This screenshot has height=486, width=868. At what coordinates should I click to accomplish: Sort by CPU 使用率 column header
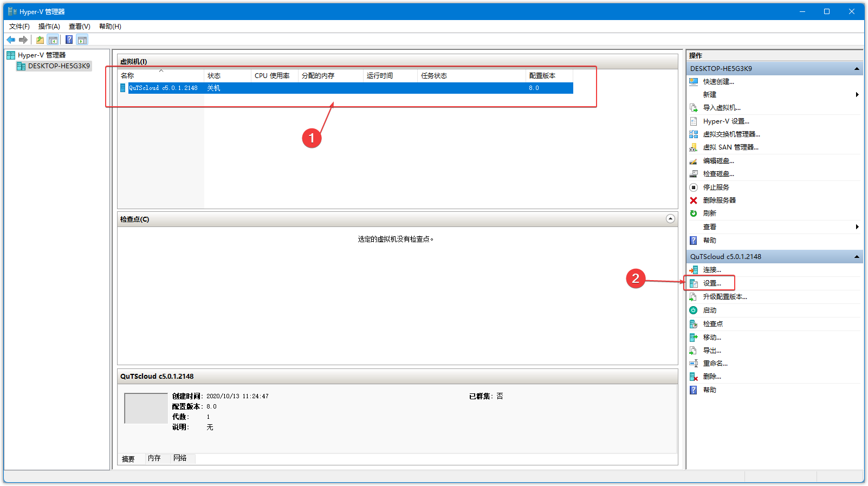pos(275,76)
